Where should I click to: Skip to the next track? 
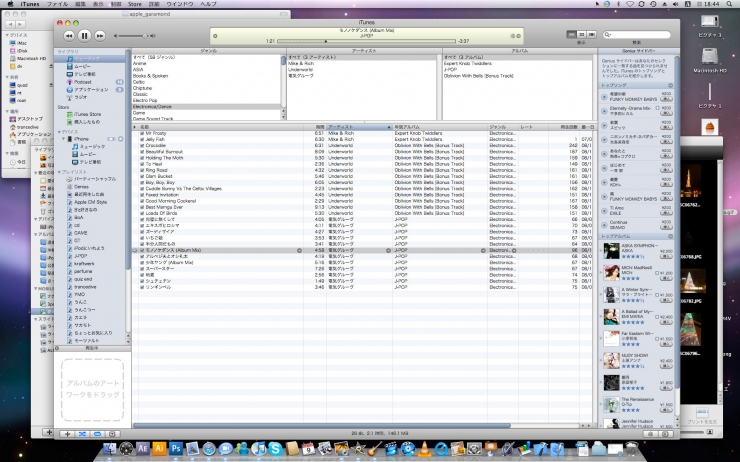point(100,35)
